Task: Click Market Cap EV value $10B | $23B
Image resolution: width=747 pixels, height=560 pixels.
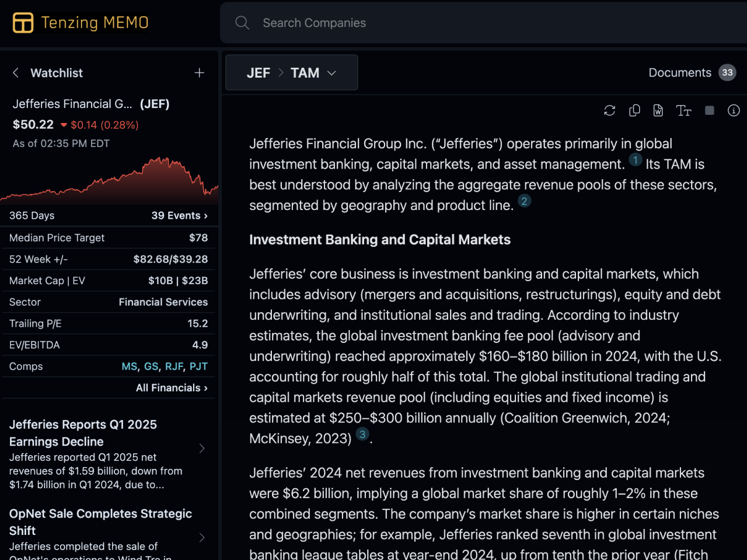Action: tap(178, 281)
